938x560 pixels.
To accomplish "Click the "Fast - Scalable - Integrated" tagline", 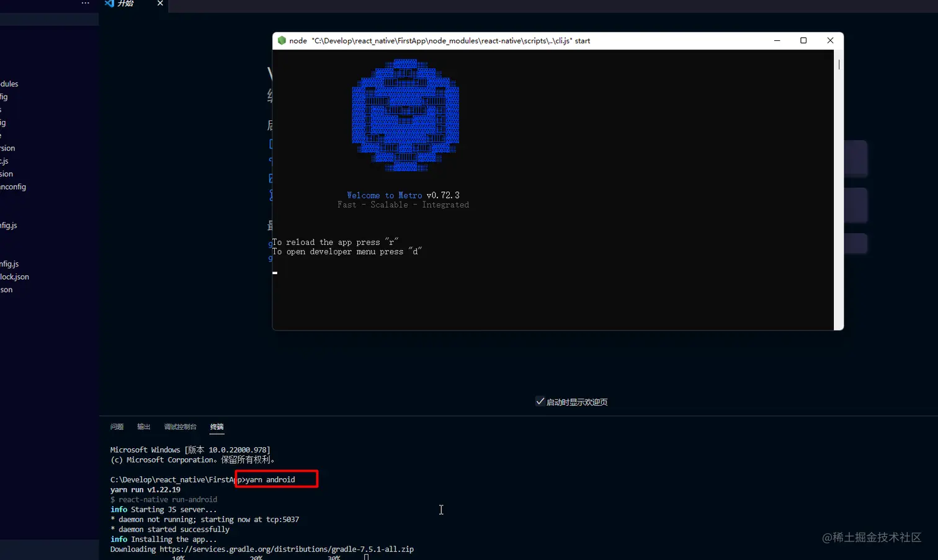I will point(403,205).
